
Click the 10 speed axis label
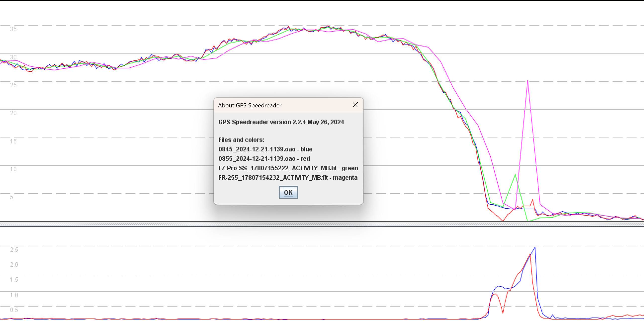13,169
